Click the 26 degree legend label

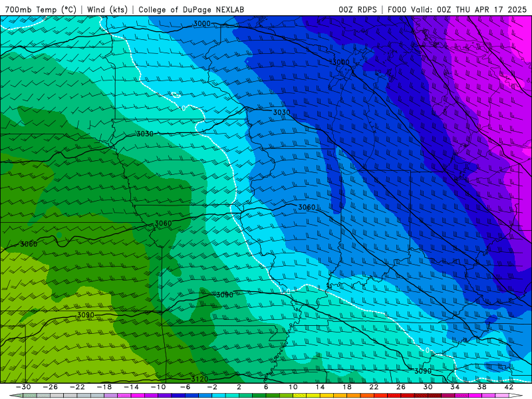pyautogui.click(x=401, y=387)
